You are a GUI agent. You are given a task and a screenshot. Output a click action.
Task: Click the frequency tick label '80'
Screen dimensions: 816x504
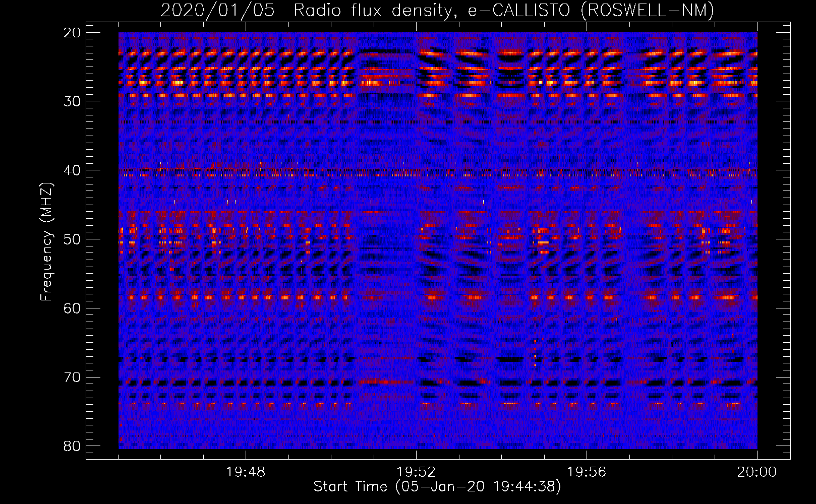(73, 446)
